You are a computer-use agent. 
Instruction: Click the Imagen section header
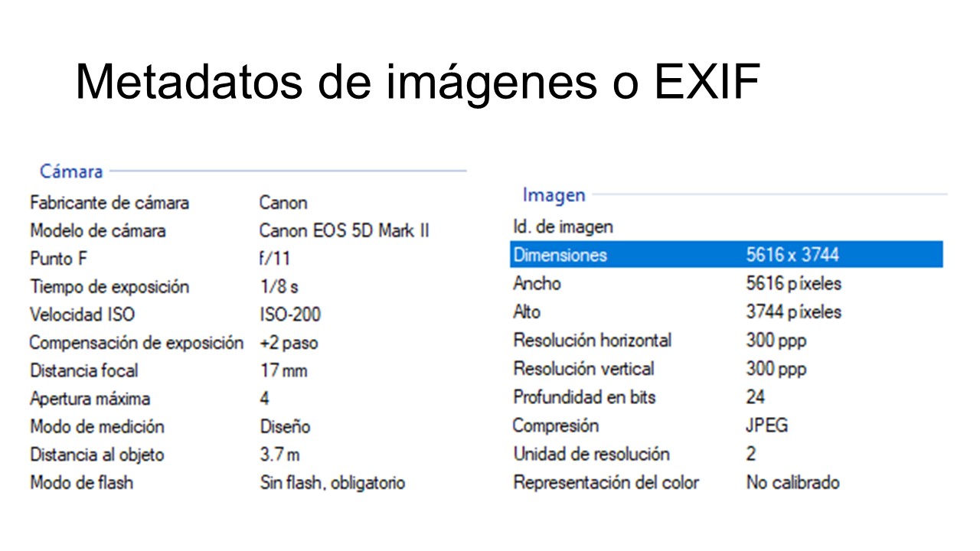click(x=554, y=195)
